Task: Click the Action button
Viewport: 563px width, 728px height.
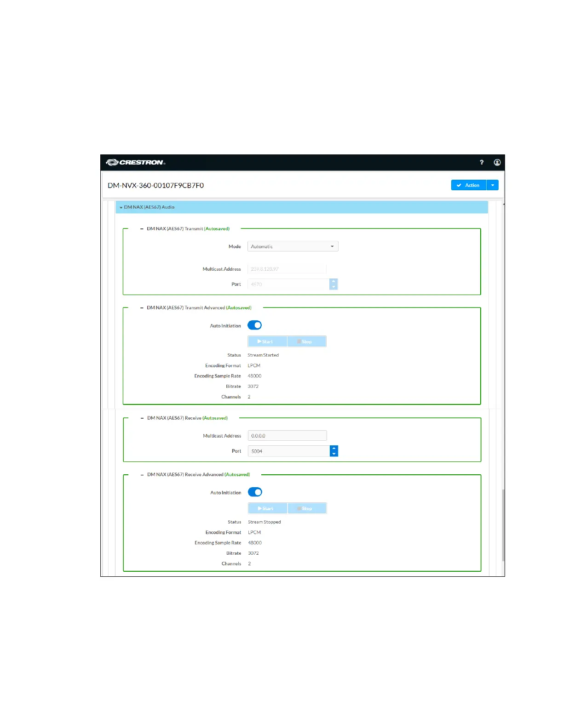Action: [469, 185]
